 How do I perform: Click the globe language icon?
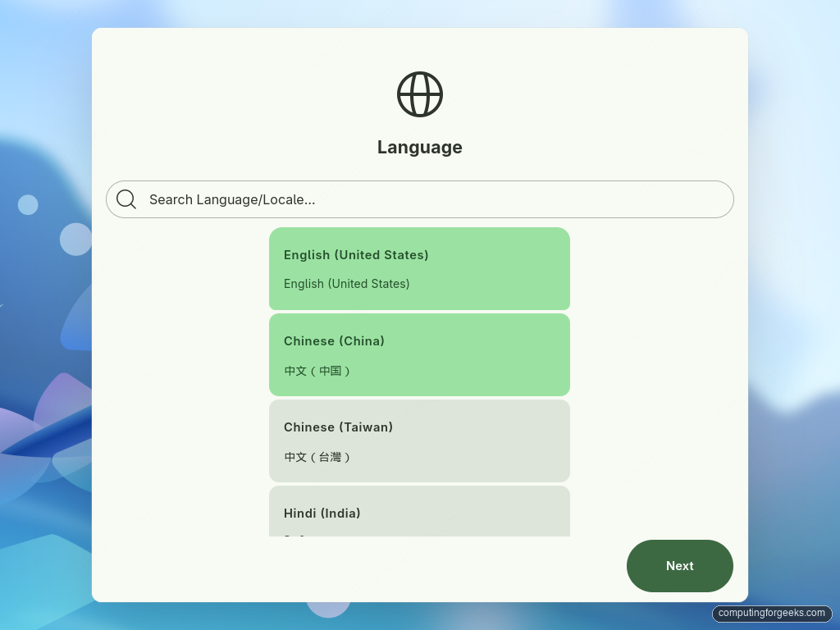[419, 94]
